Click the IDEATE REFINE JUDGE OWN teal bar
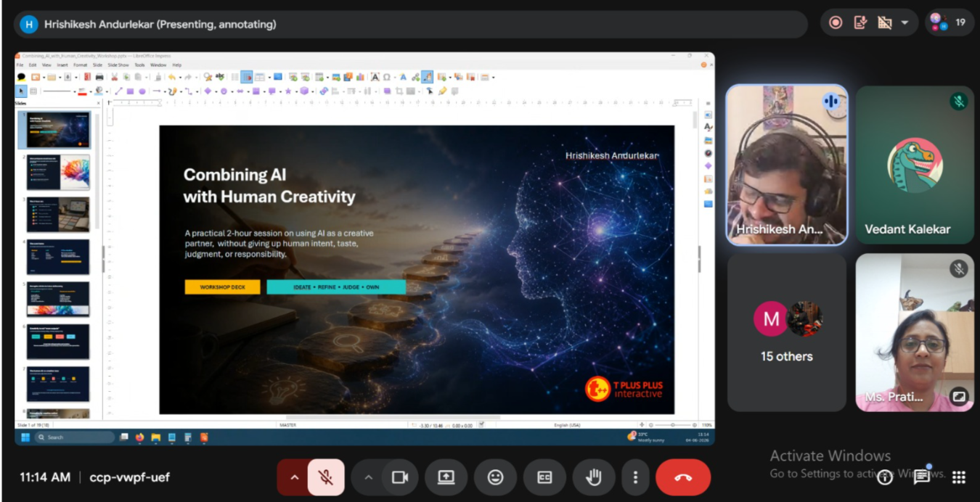 coord(336,287)
